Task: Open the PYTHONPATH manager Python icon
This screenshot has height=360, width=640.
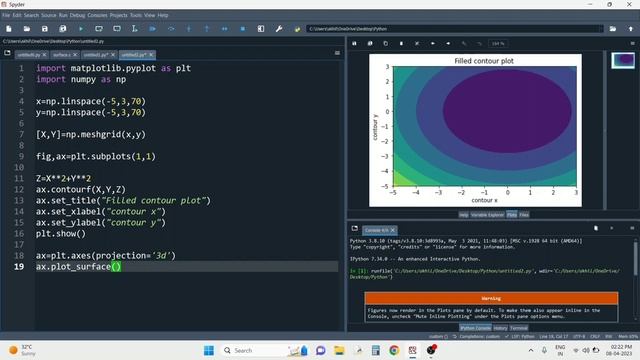Action: pos(297,29)
